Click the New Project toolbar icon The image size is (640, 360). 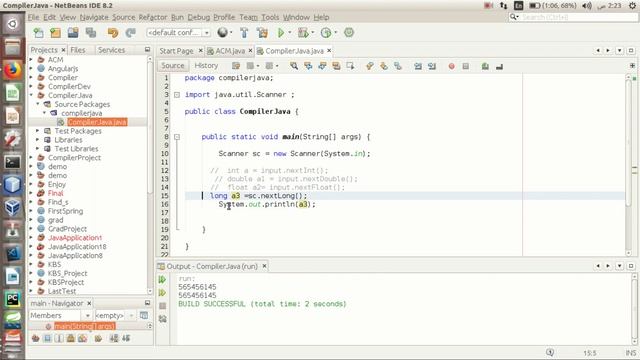click(55, 33)
